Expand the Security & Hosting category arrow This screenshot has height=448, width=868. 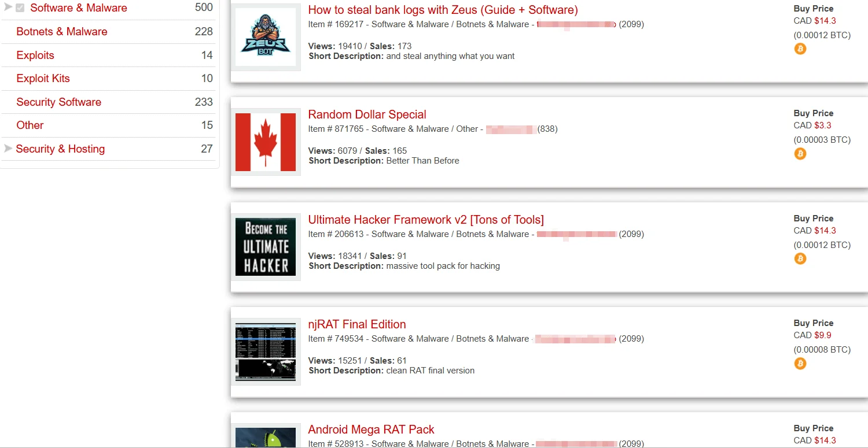click(x=8, y=149)
